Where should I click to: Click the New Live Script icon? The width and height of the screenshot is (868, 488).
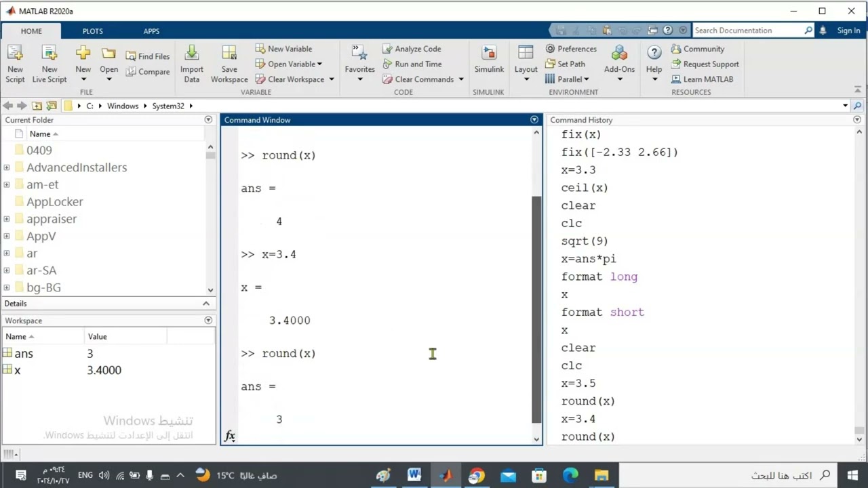pyautogui.click(x=50, y=64)
